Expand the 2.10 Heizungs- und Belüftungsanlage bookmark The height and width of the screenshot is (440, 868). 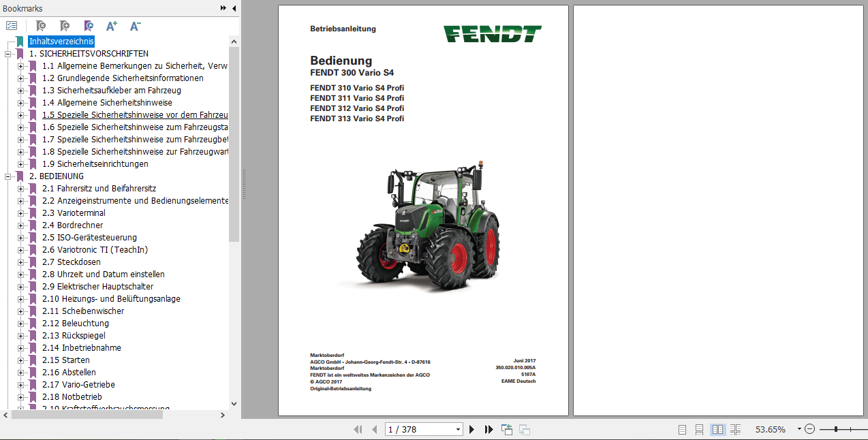coord(20,299)
